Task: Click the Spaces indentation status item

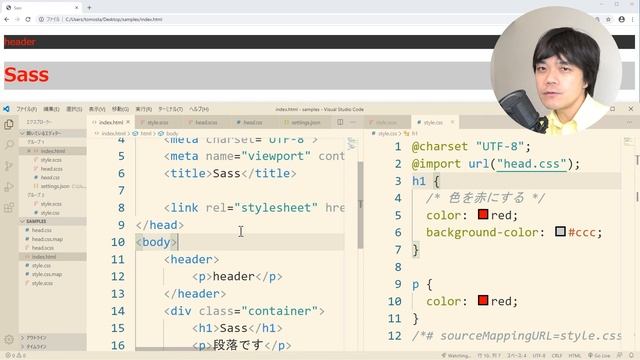Action: (x=517, y=356)
